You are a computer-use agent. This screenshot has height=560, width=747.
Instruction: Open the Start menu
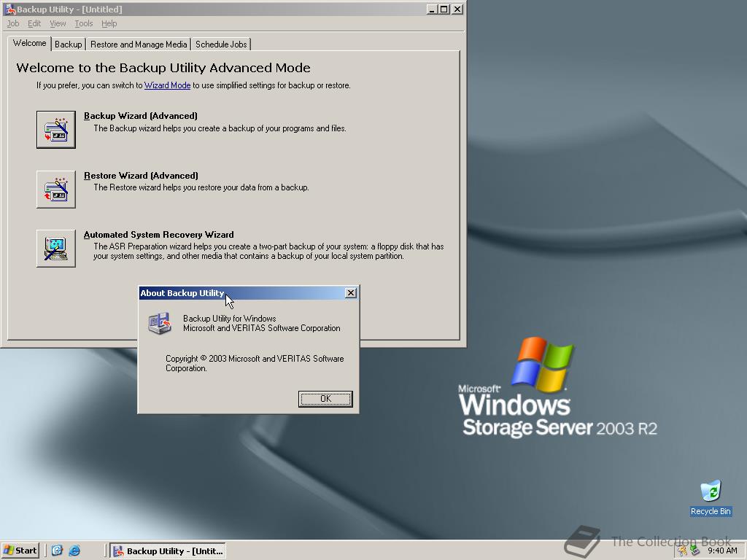click(x=20, y=551)
